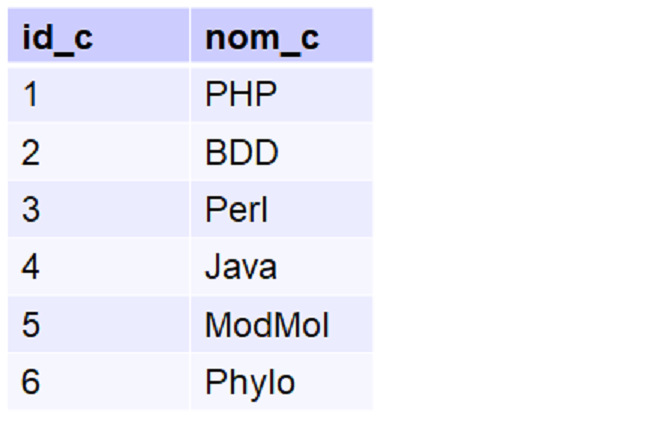This screenshot has width=650, height=436.
Task: Click the id cell containing 3
Action: pos(30,210)
